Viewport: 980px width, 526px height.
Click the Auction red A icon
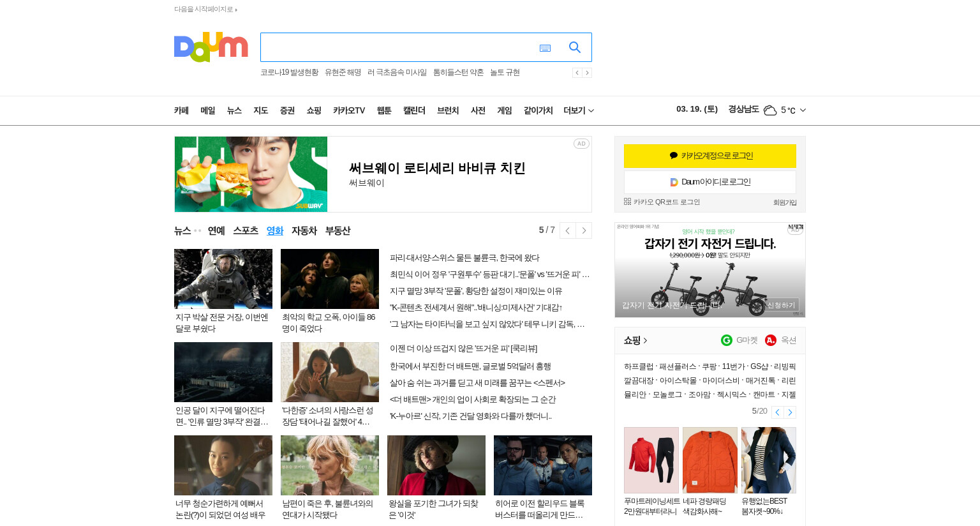point(771,340)
